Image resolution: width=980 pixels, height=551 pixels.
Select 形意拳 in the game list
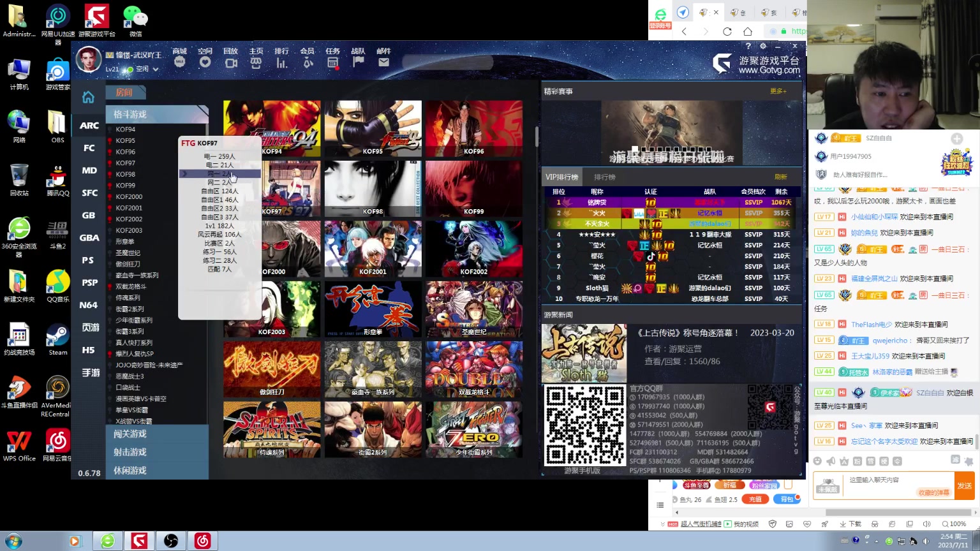(x=125, y=242)
